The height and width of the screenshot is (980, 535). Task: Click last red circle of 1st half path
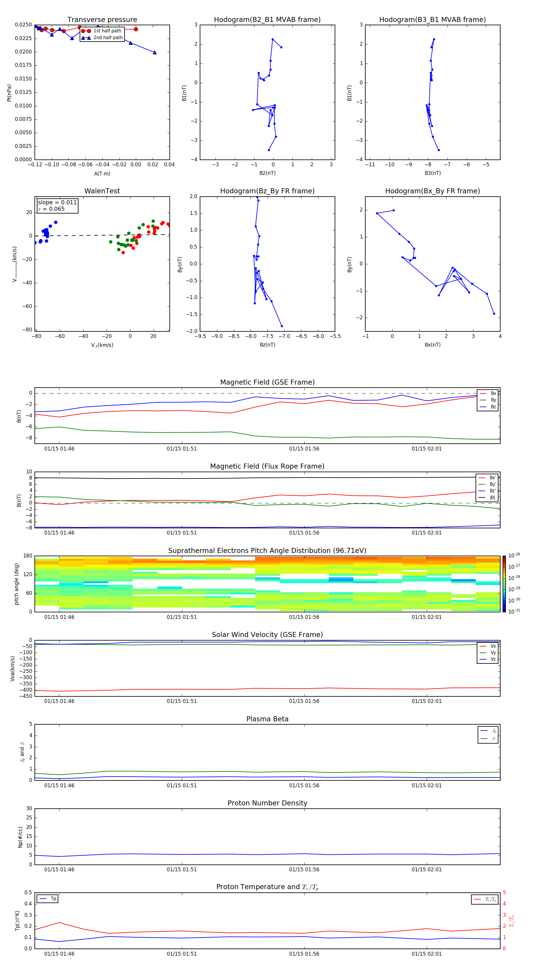pos(136,29)
